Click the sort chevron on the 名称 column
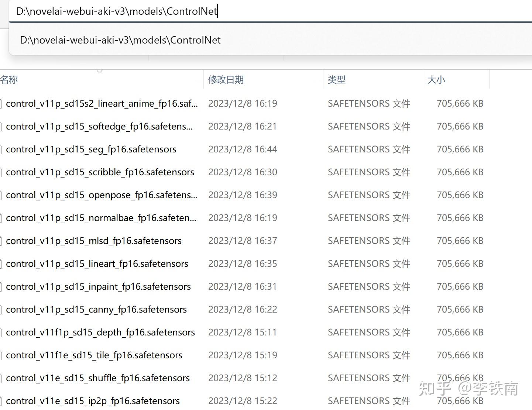 pos(99,72)
